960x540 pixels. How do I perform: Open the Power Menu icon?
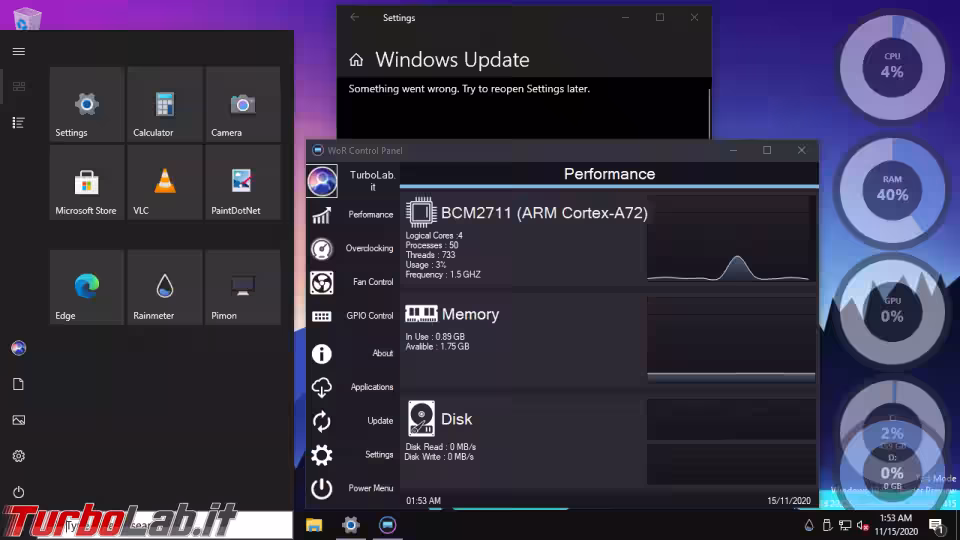322,488
